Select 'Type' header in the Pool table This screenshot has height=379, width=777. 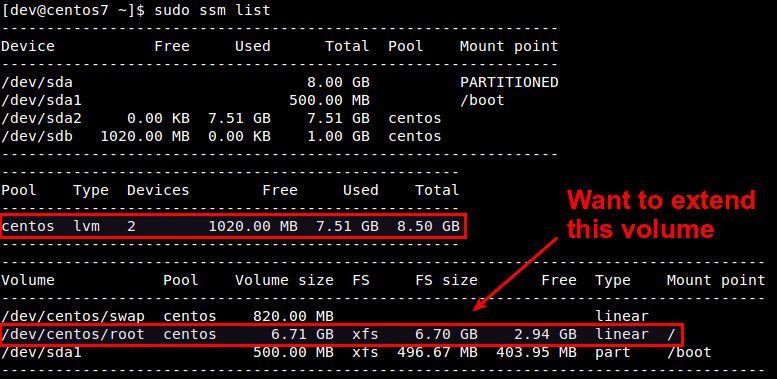91,191
